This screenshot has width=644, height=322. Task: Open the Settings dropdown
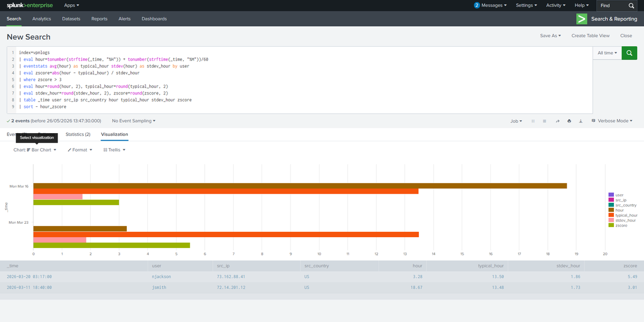click(x=526, y=5)
